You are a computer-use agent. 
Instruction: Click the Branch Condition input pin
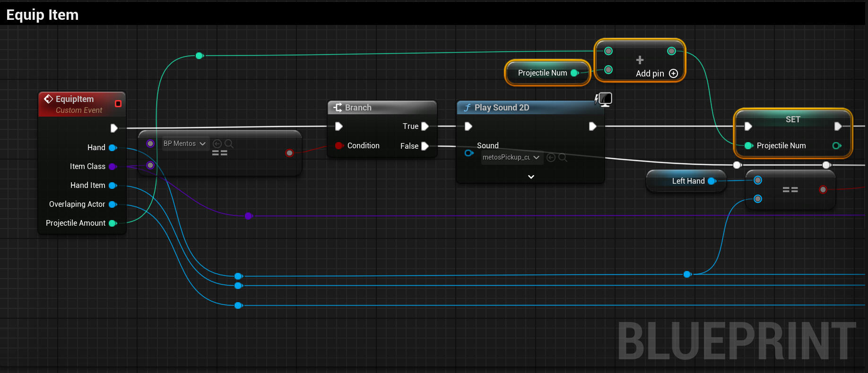[x=339, y=145]
